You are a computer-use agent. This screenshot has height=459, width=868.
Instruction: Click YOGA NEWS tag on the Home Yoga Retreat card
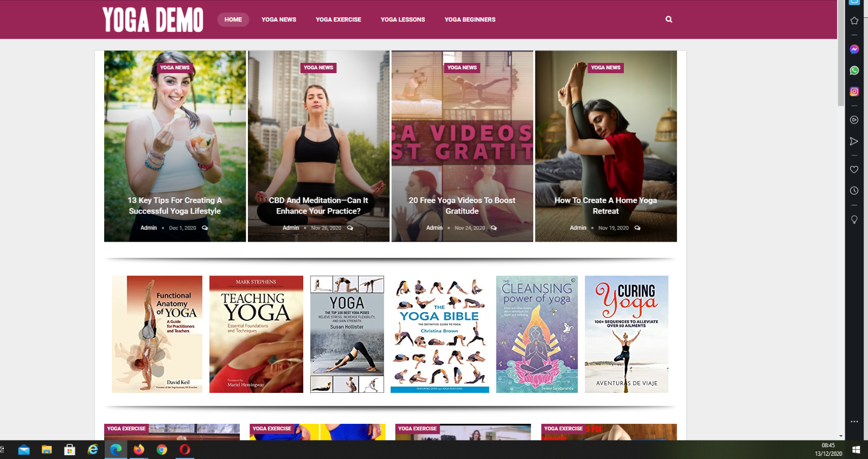[x=606, y=68]
